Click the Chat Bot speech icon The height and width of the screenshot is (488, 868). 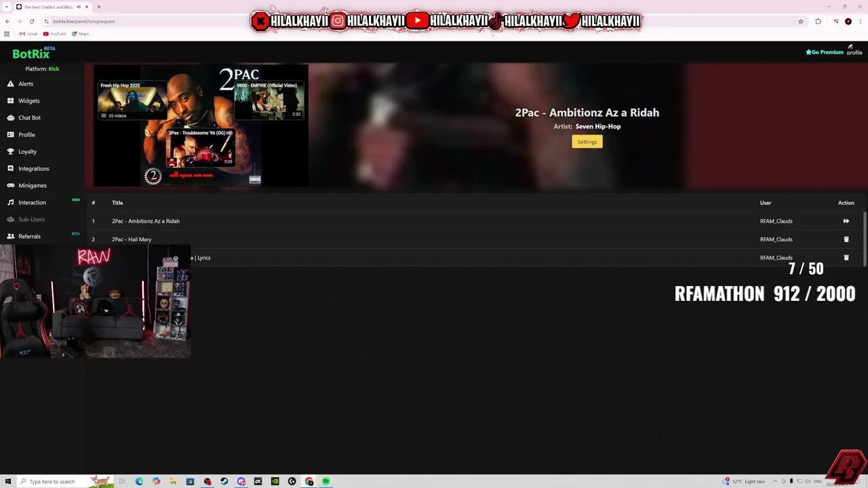(x=11, y=118)
